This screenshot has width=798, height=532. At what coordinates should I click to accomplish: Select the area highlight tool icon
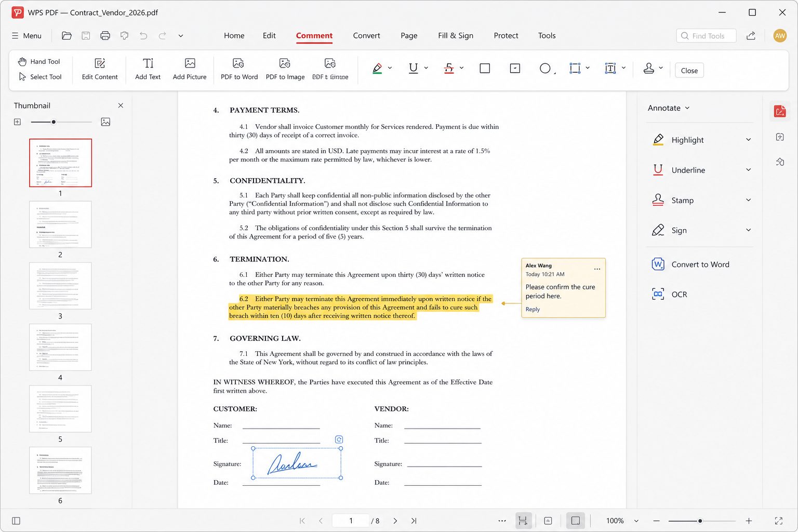575,68
